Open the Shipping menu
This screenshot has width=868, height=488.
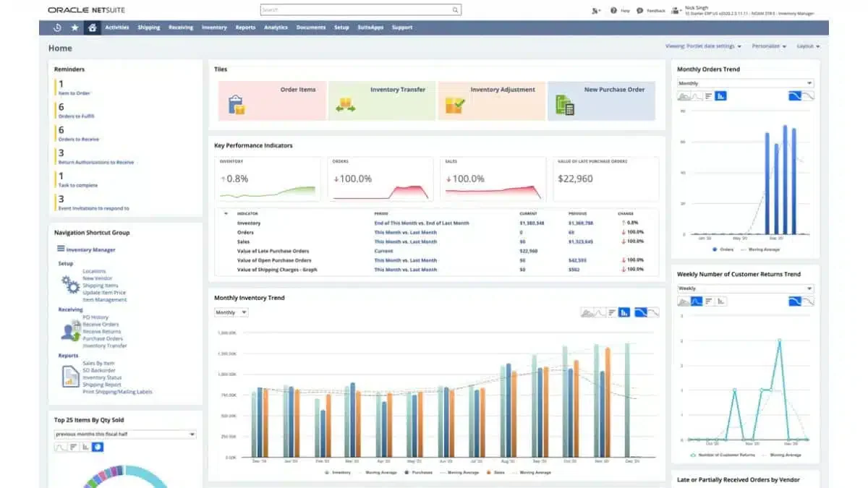pos(149,27)
